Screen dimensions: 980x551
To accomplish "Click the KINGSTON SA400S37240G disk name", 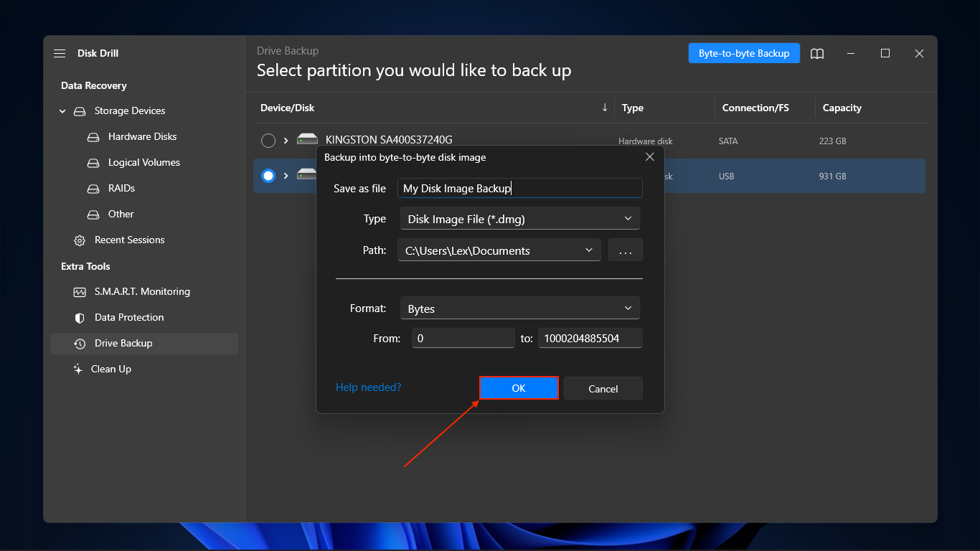I will pos(389,140).
